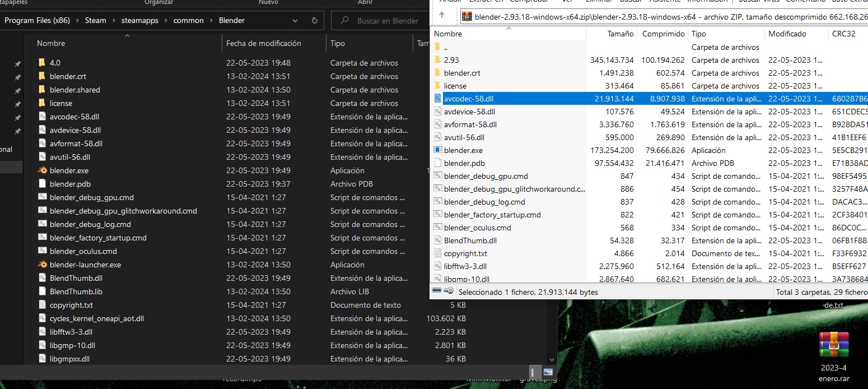Expand chevron after Program Files (x86)

77,21
